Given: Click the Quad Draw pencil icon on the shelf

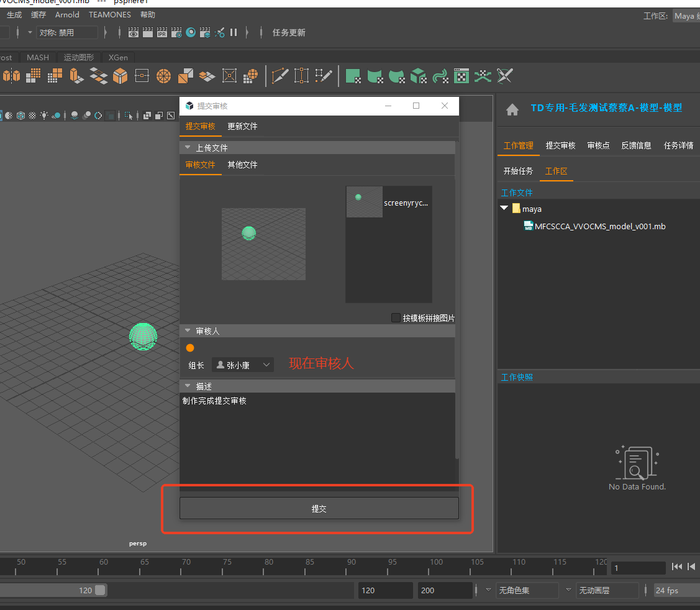Looking at the screenshot, I should coord(323,76).
